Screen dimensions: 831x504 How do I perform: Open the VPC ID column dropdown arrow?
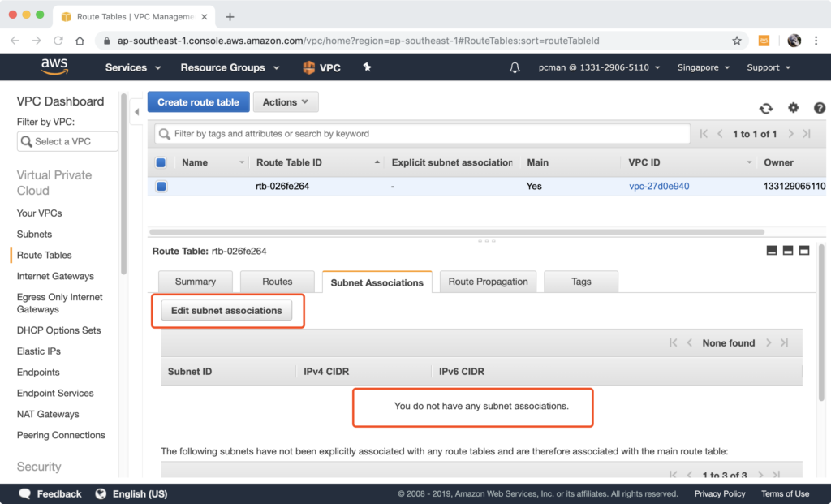(x=749, y=162)
